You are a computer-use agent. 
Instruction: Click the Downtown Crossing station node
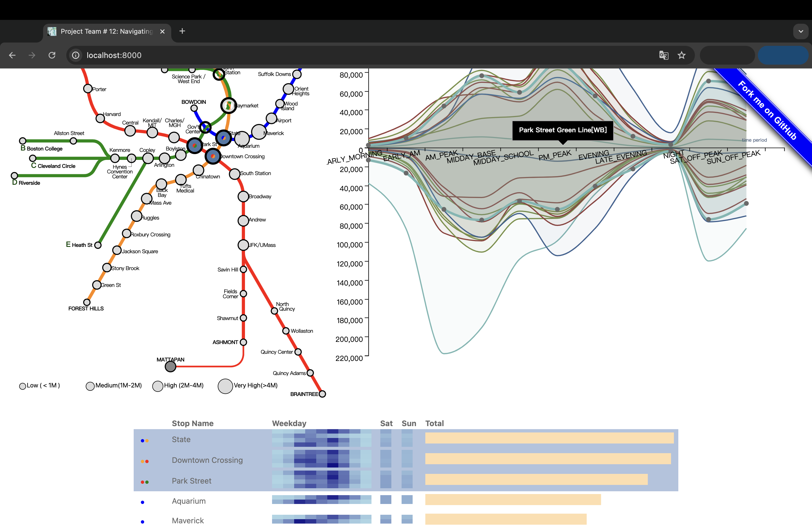(213, 156)
